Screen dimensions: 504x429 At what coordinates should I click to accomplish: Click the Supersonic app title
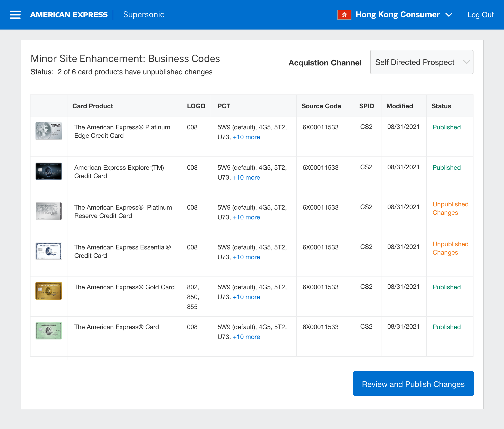click(143, 15)
